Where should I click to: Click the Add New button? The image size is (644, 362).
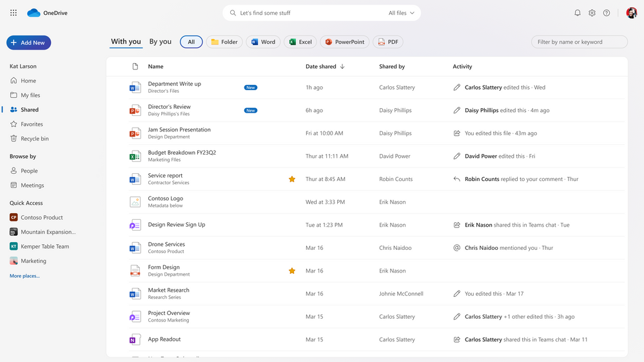click(x=28, y=43)
